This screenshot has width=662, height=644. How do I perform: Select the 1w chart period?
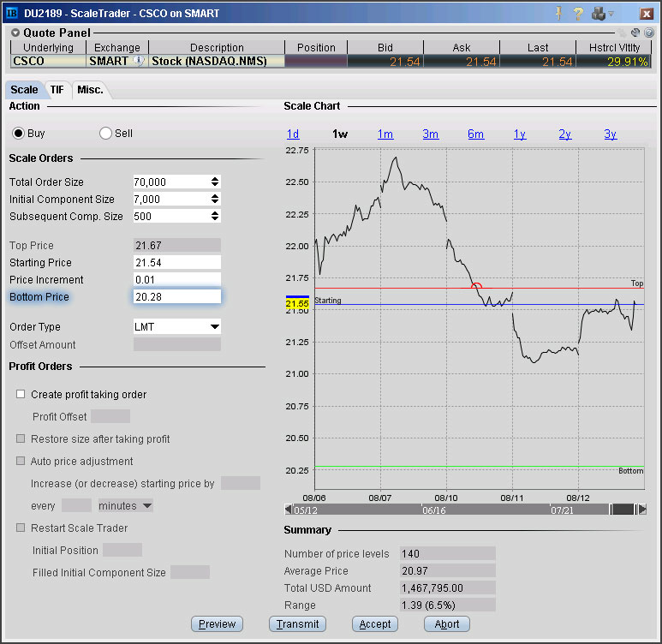tap(340, 134)
